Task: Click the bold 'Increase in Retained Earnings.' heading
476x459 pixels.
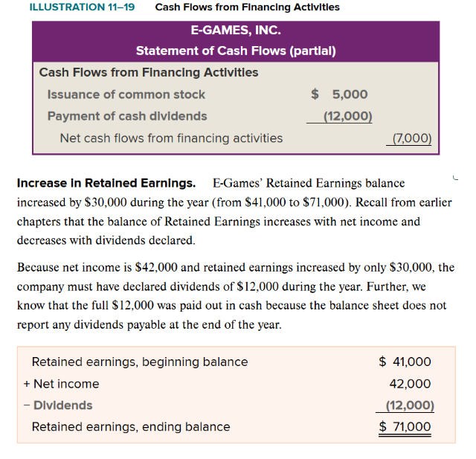Action: point(106,183)
